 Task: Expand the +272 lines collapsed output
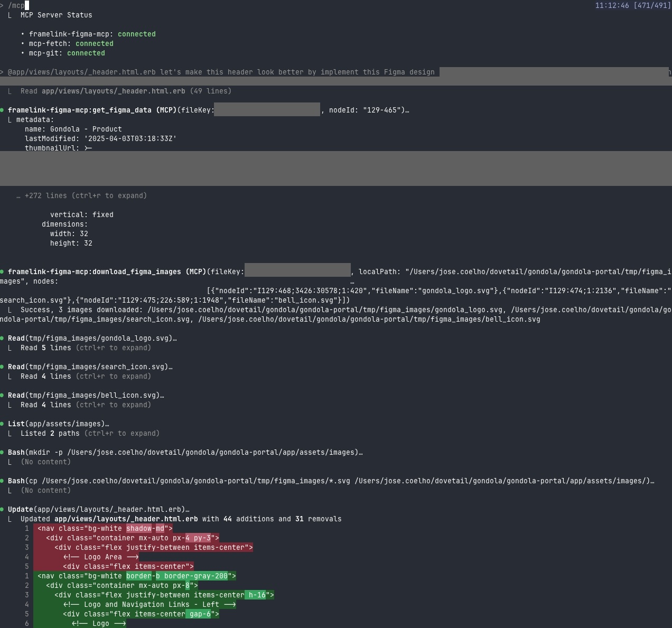pos(86,195)
